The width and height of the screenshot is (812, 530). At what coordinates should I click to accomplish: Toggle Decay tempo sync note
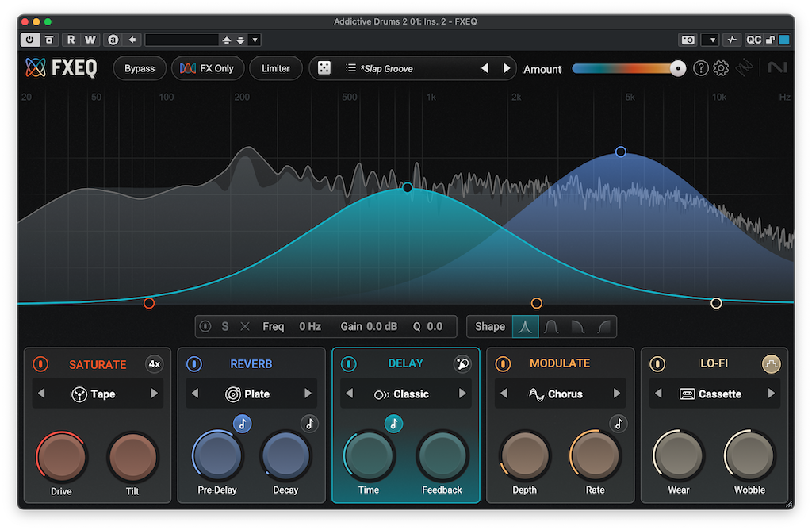310,424
